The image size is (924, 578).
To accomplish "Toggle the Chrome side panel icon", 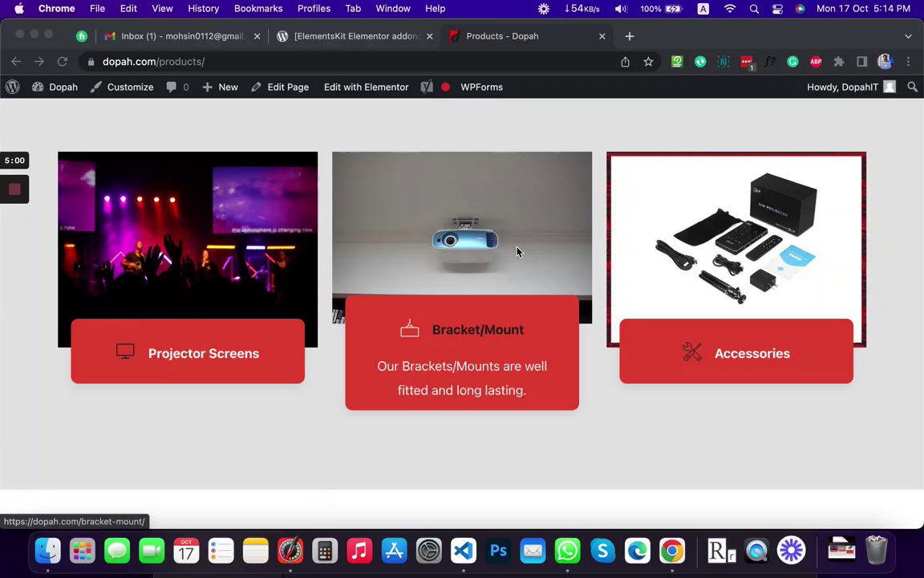I will (861, 61).
